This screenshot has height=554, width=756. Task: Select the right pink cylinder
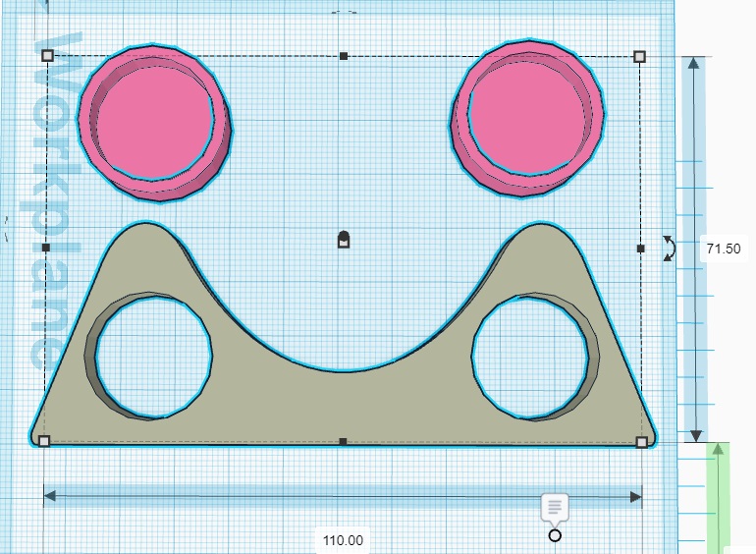click(x=530, y=113)
